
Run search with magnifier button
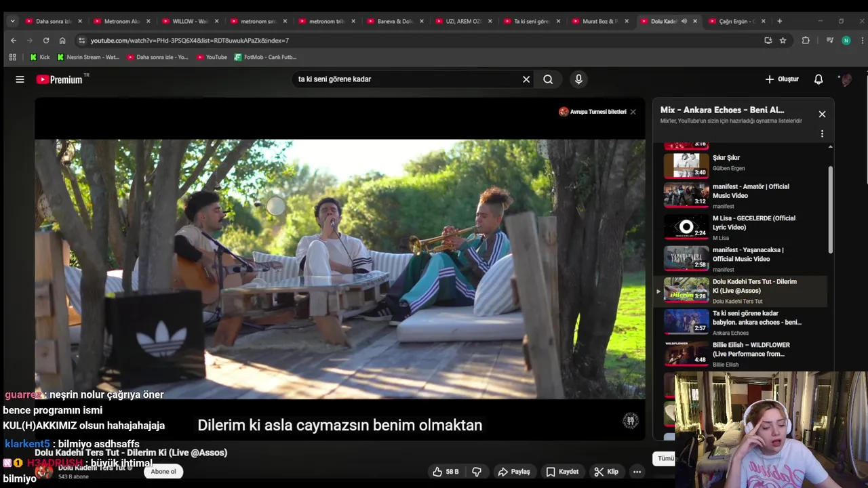click(x=548, y=79)
